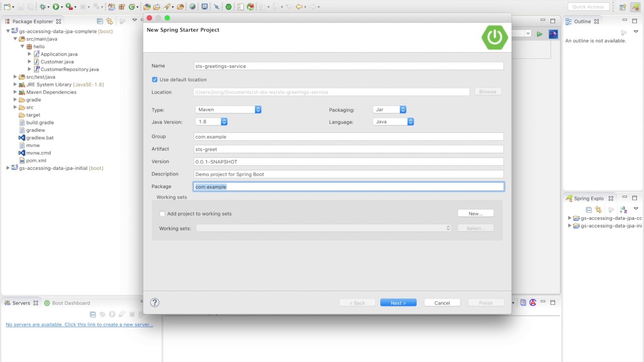
Task: Collapse the gs-accessing-data-jpa-complete project node
Action: tap(8, 31)
